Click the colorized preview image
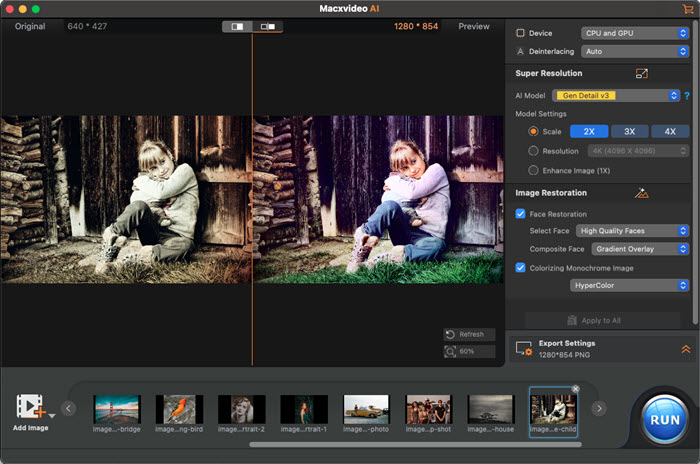700x464 pixels. (x=378, y=200)
